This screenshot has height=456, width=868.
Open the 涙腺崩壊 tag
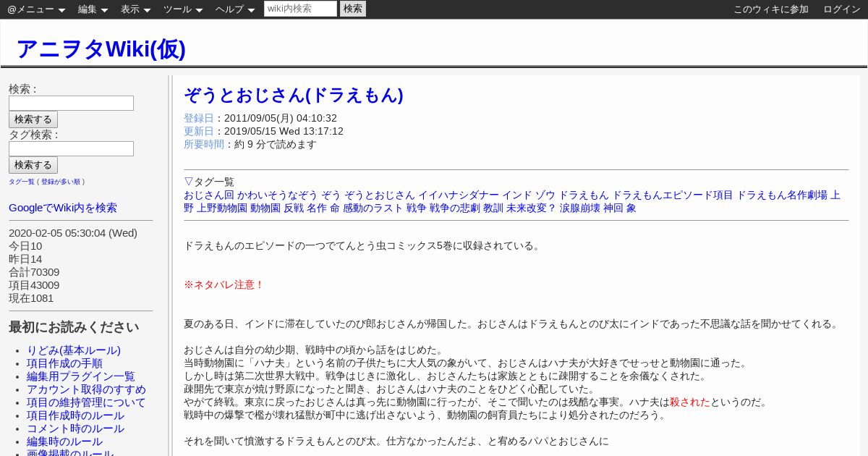coord(580,208)
